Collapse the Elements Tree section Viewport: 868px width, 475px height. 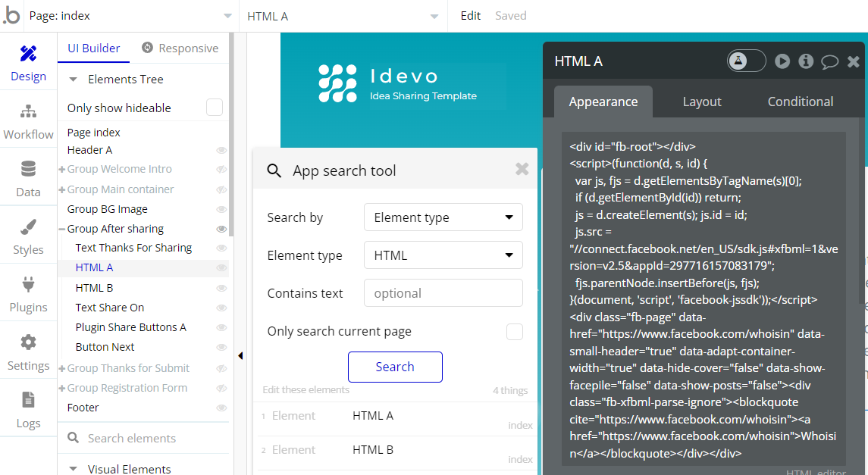click(73, 80)
